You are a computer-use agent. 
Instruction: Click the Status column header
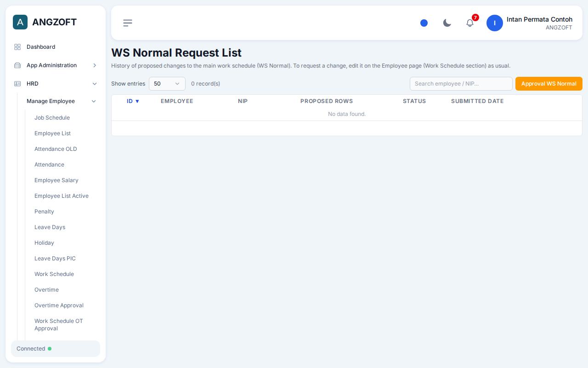point(414,101)
